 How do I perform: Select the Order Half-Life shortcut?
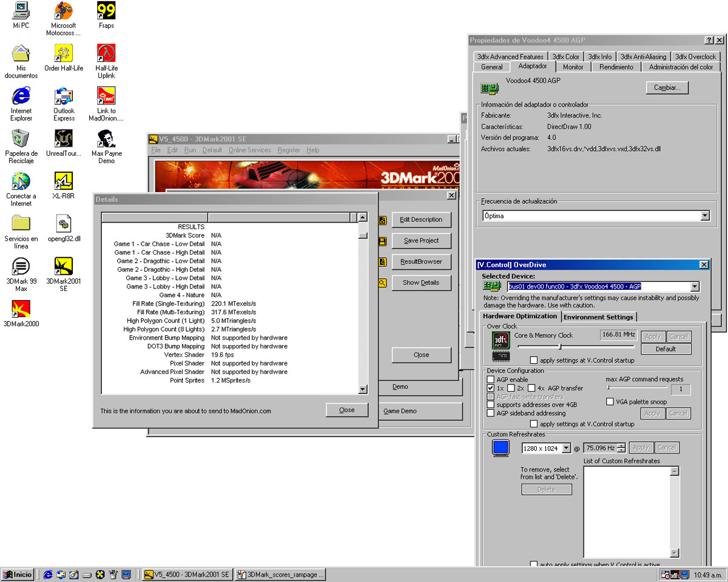click(64, 57)
